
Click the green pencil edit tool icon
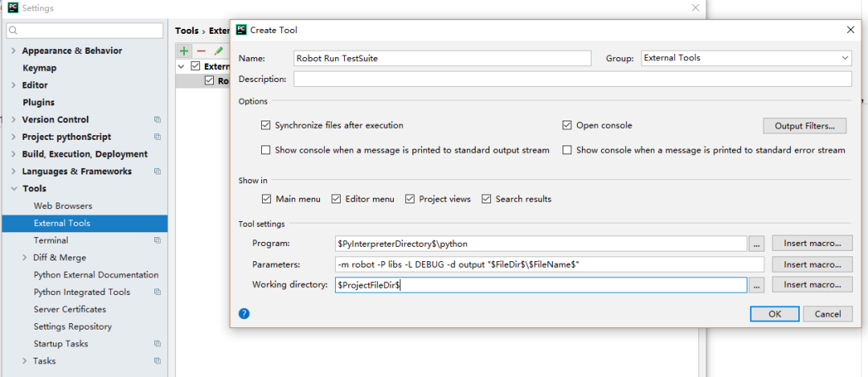[x=218, y=51]
